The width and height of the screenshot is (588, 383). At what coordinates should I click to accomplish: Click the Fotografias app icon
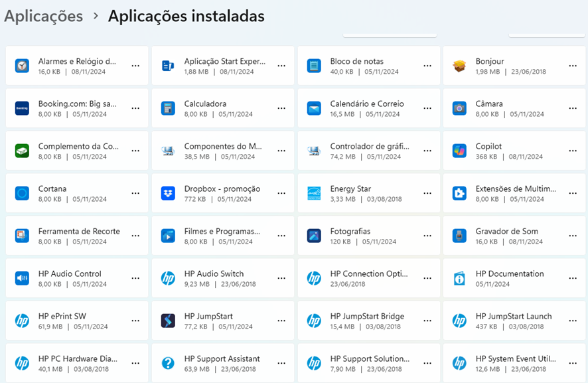pyautogui.click(x=314, y=236)
